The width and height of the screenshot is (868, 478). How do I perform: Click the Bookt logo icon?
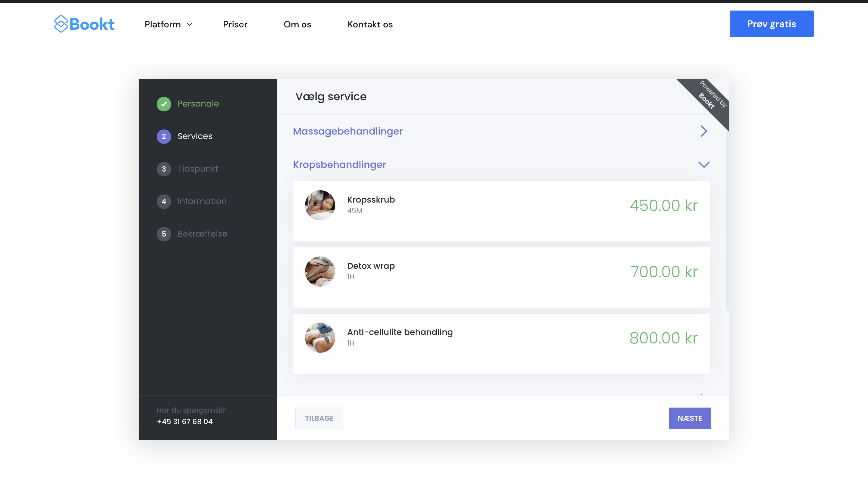tap(61, 24)
